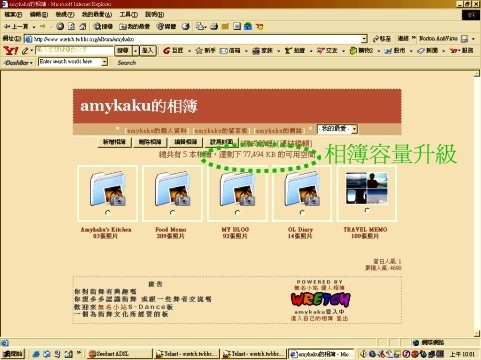The width and height of the screenshot is (481, 360).
Task: Click the Stop loading icon
Action: pyautogui.click(x=60, y=26)
